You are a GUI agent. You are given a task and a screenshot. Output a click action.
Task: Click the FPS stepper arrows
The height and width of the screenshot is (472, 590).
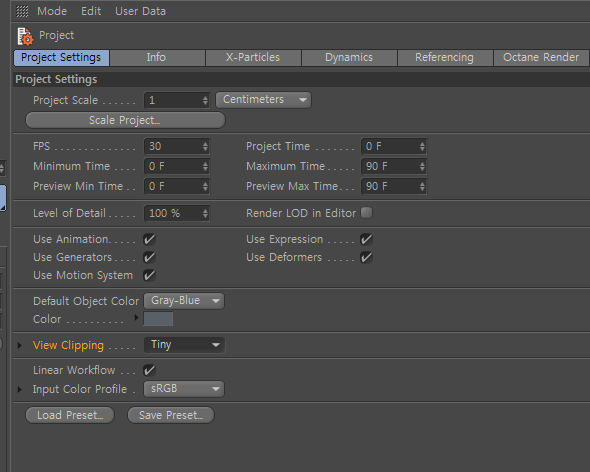[205, 146]
